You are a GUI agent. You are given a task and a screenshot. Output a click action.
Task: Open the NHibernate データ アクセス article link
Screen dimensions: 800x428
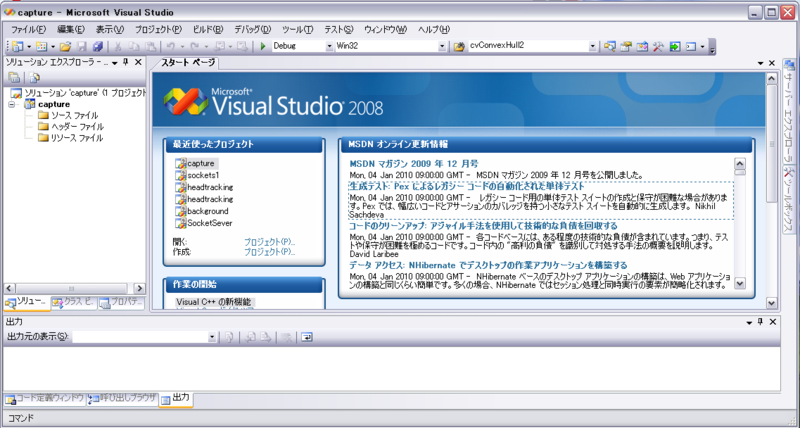pos(488,265)
